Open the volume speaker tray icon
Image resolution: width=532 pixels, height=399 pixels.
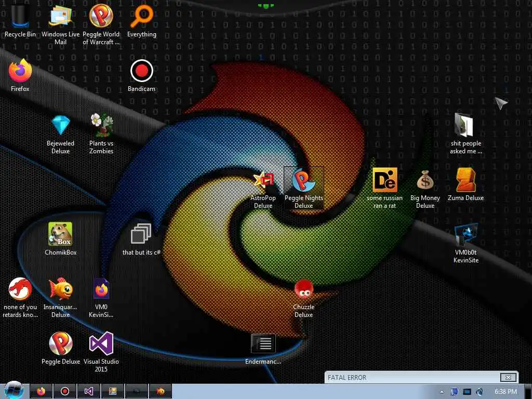pyautogui.click(x=480, y=392)
